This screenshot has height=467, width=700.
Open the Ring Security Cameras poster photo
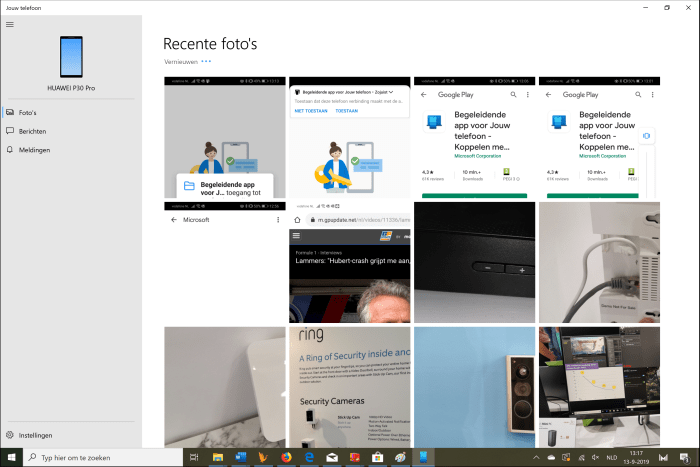350,387
